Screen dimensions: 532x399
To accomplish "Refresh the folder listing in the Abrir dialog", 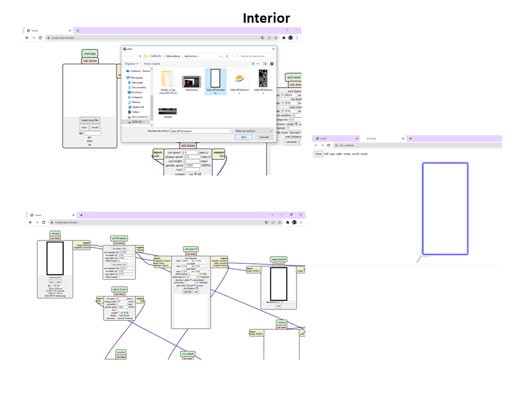I will coord(227,56).
